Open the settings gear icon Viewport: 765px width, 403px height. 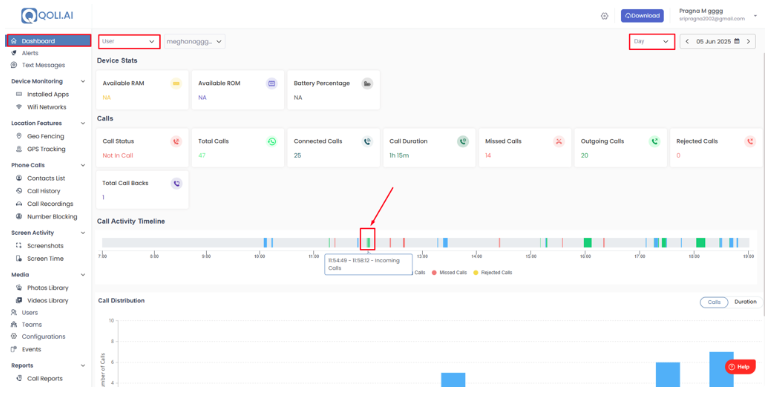click(x=604, y=16)
